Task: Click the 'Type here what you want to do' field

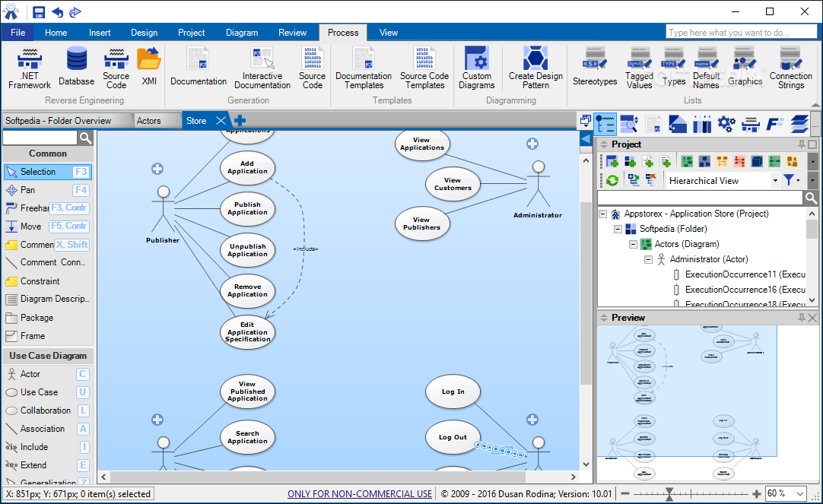Action: click(x=741, y=33)
